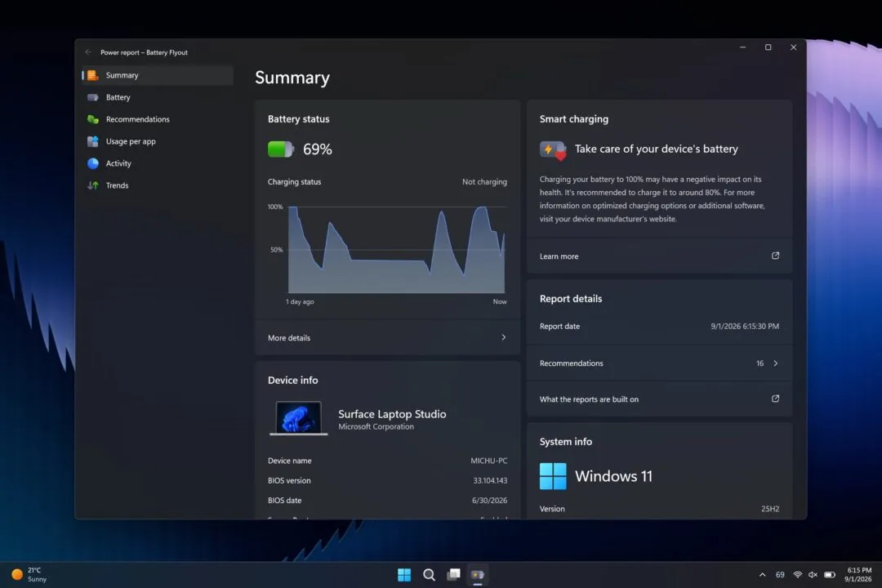Screen dimensions: 882x588
Task: Open Recommendations row in Report details
Action: coord(659,363)
